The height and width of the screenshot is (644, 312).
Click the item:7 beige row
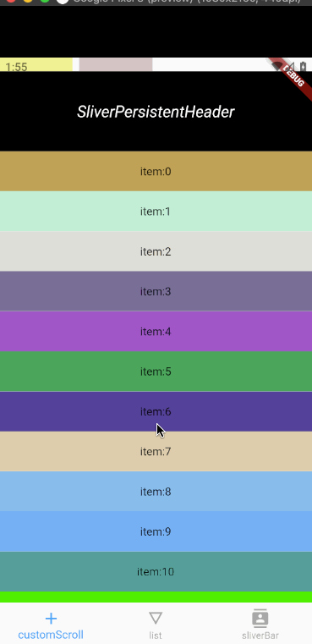[156, 452]
